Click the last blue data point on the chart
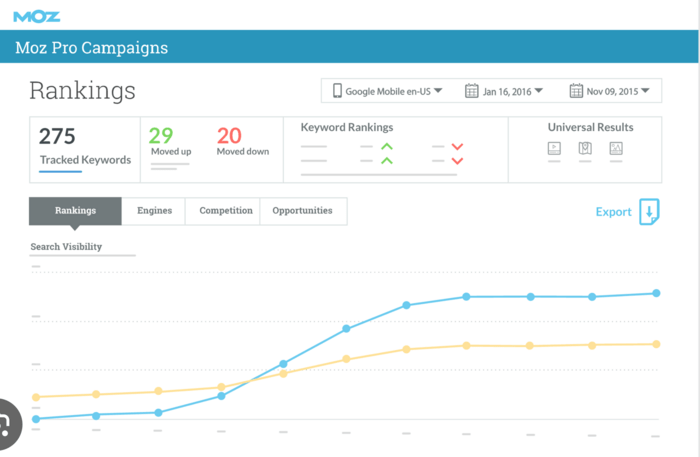The width and height of the screenshot is (700, 457). pyautogui.click(x=656, y=293)
